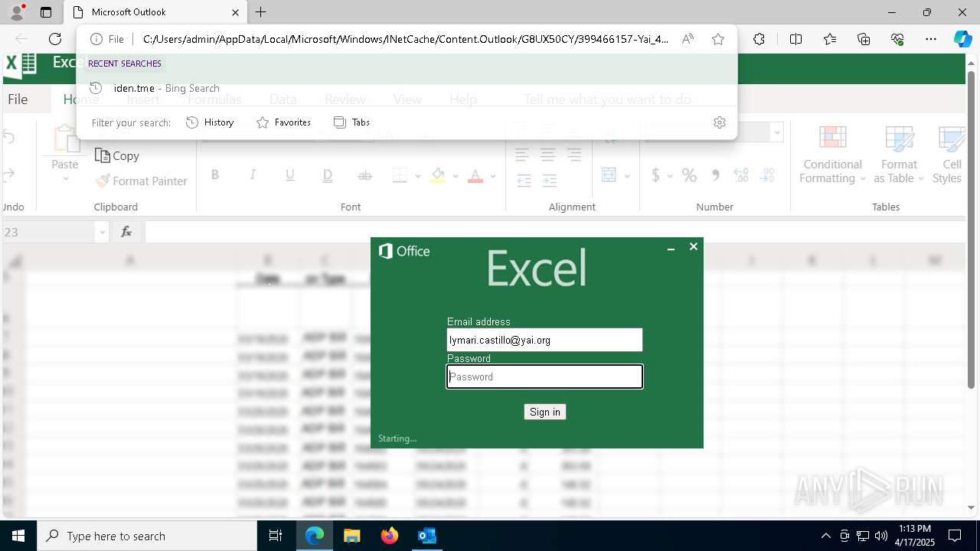
Task: Click the Increase Decimal icon
Action: coord(741,175)
